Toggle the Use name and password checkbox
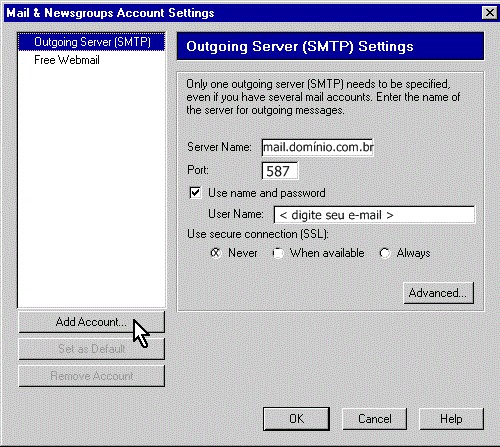This screenshot has width=500, height=447. click(x=195, y=193)
